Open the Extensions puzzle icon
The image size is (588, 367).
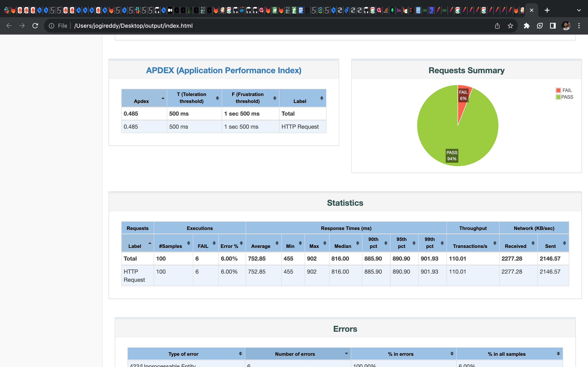tap(527, 26)
